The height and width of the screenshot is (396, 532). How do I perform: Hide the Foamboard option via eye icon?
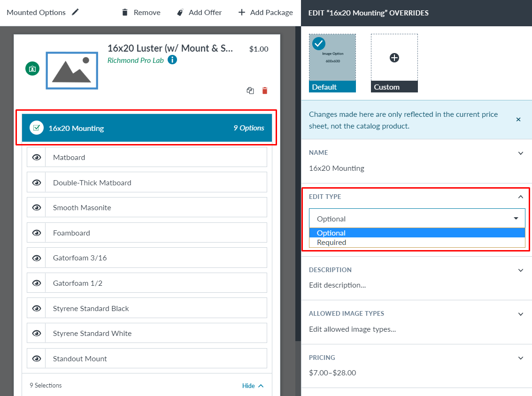pos(37,233)
